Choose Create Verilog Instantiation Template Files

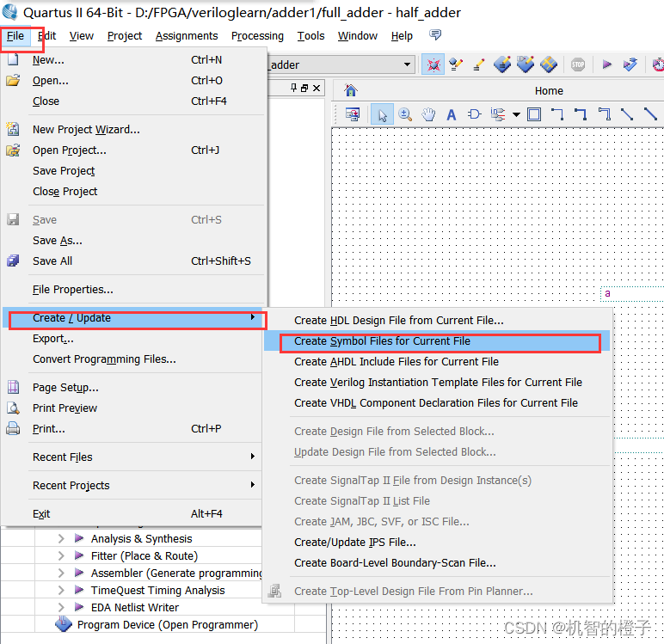pos(437,383)
